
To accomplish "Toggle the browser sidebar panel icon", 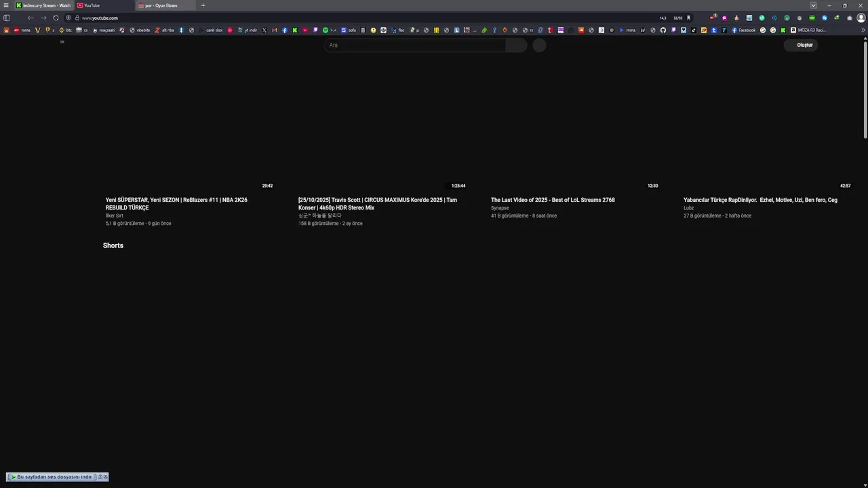I will pos(7,18).
